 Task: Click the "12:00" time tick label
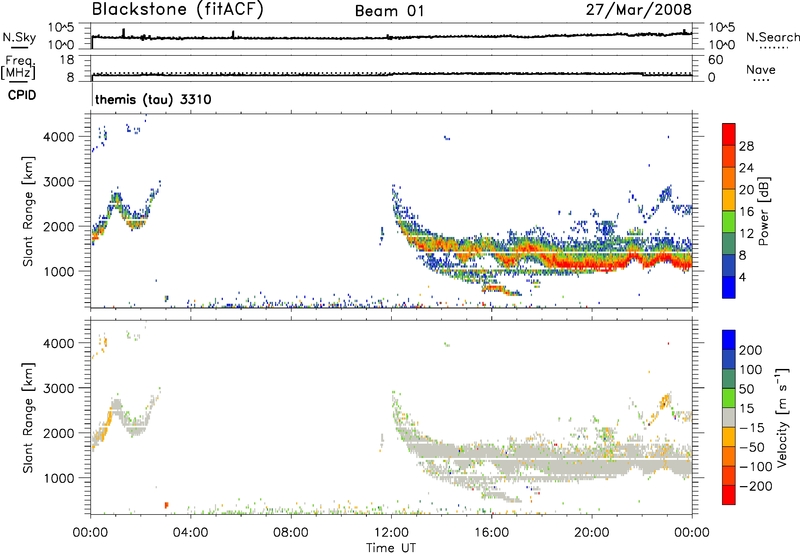[x=391, y=533]
